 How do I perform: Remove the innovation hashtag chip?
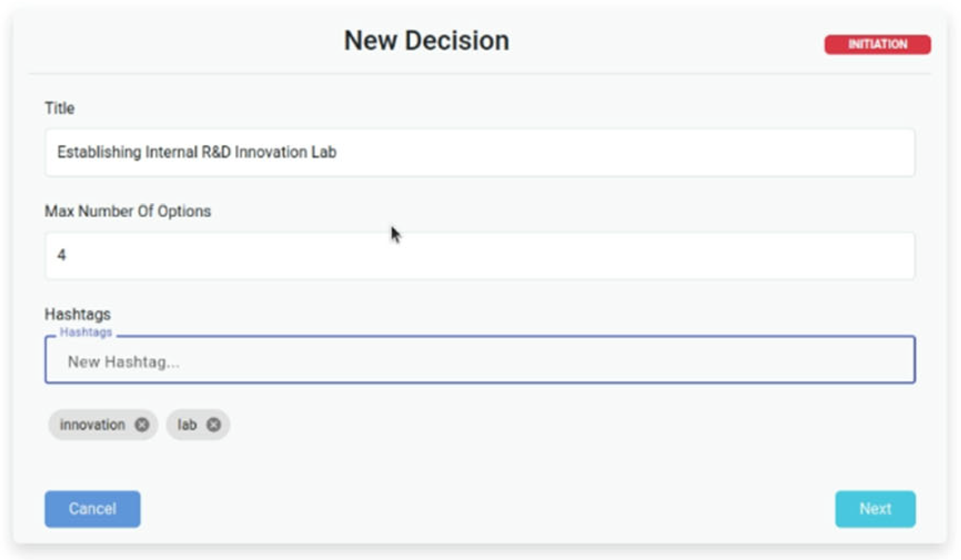(141, 424)
